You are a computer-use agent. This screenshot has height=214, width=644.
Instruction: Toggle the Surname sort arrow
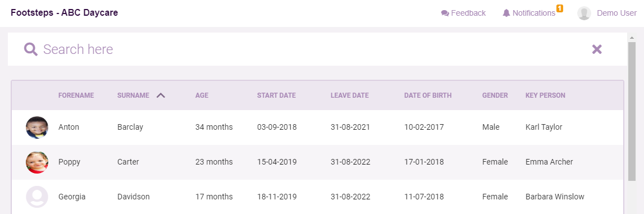pyautogui.click(x=161, y=95)
